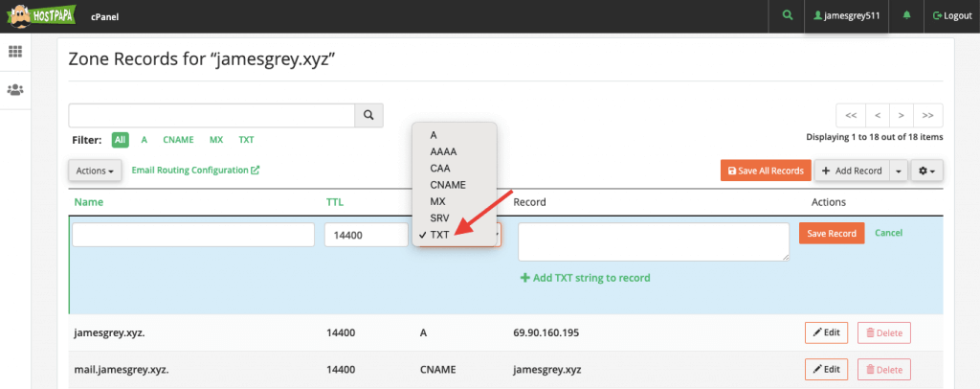Go to the last page of records

point(928,116)
